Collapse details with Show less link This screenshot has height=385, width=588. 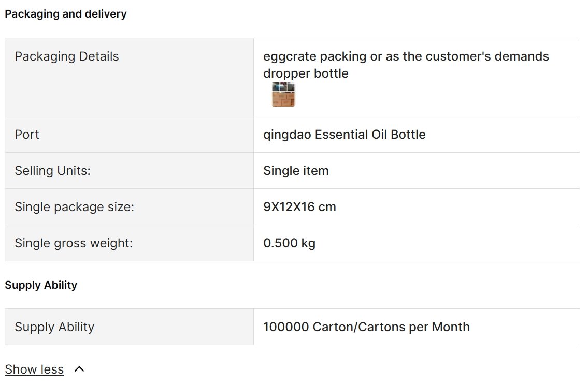point(34,369)
